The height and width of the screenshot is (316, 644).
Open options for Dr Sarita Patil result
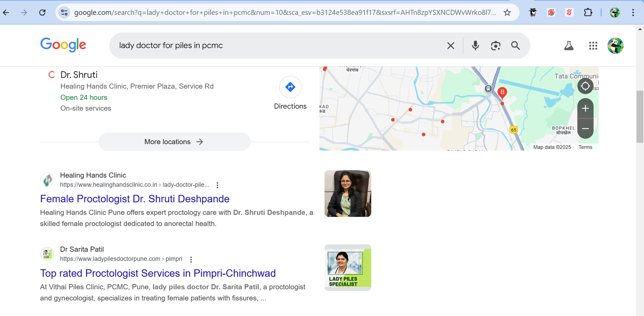point(191,259)
